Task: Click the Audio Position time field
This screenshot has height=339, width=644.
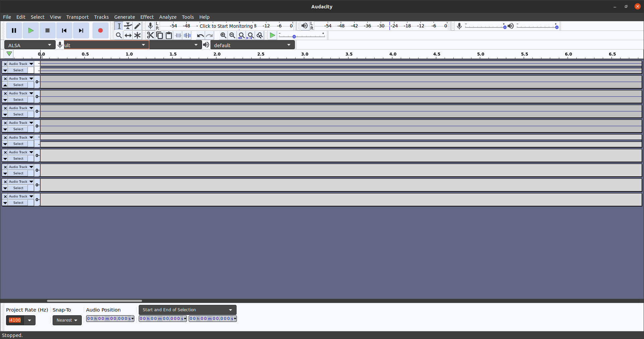Action: tap(110, 319)
